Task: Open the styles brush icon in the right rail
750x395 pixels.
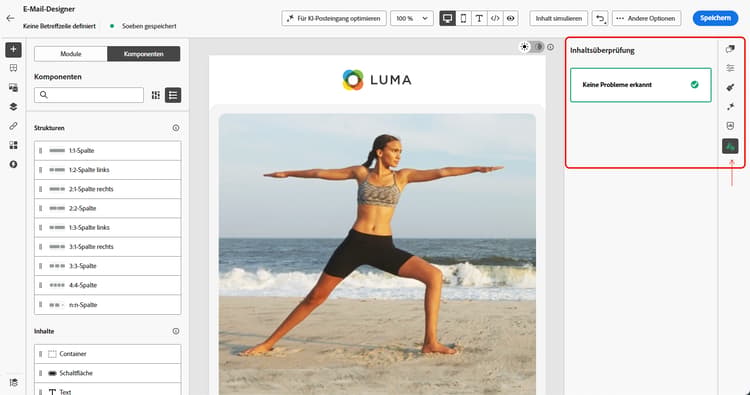Action: [730, 88]
